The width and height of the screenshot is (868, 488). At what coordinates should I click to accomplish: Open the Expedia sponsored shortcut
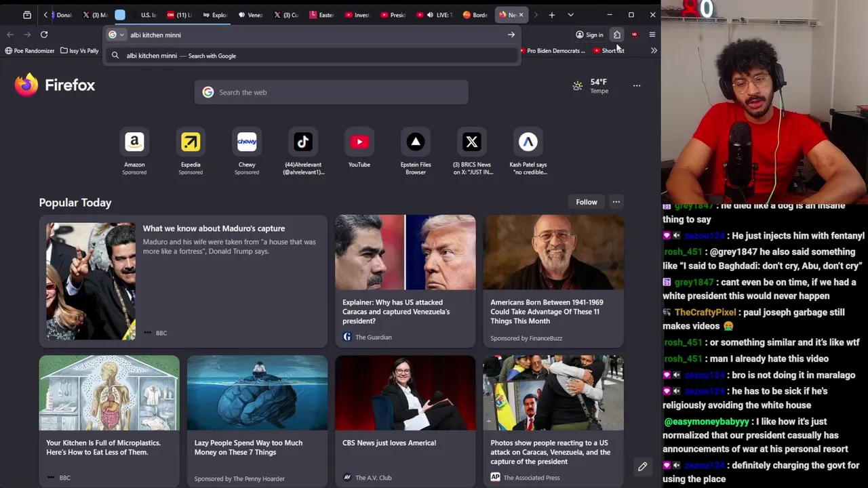[191, 150]
